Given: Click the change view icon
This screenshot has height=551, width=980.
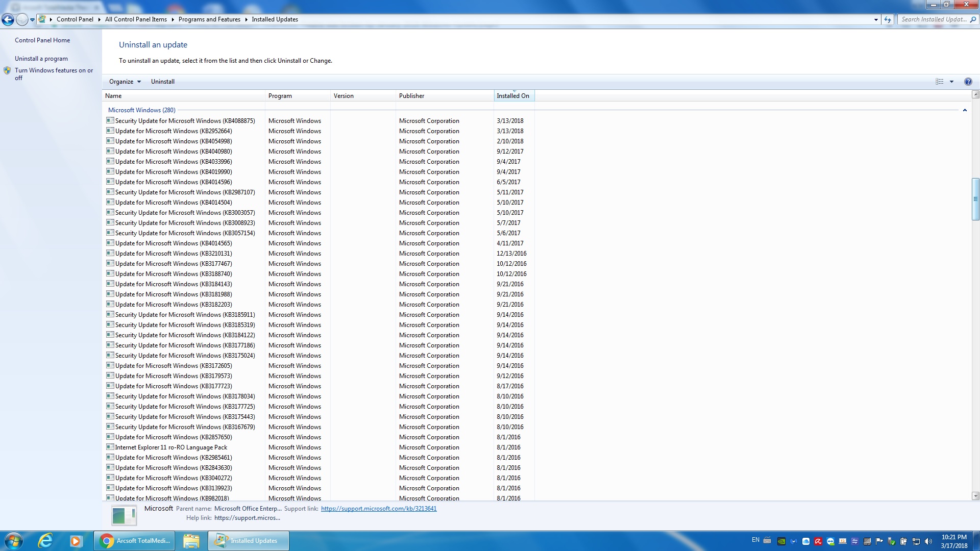Looking at the screenshot, I should (939, 82).
